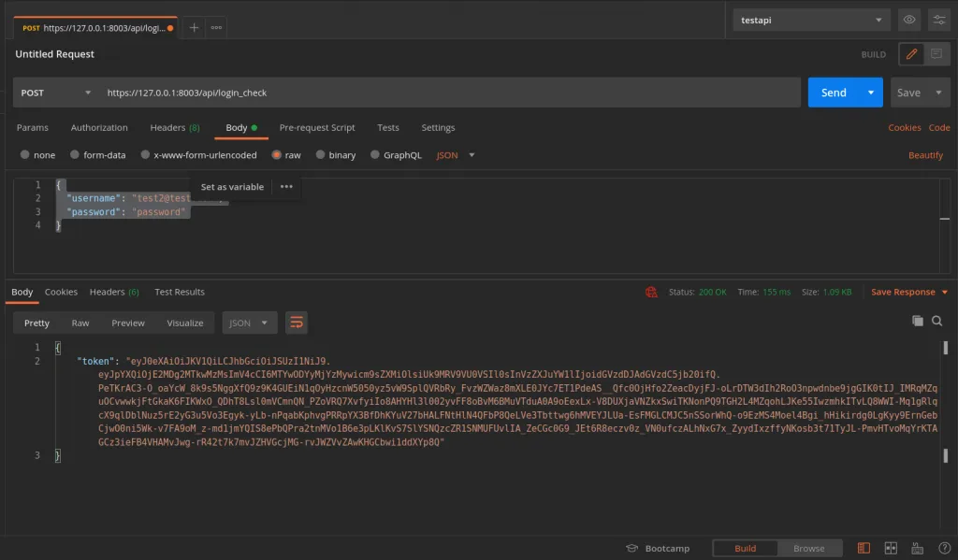Open the comments icon beside the pencil
This screenshot has width=958, height=560.
[936, 54]
